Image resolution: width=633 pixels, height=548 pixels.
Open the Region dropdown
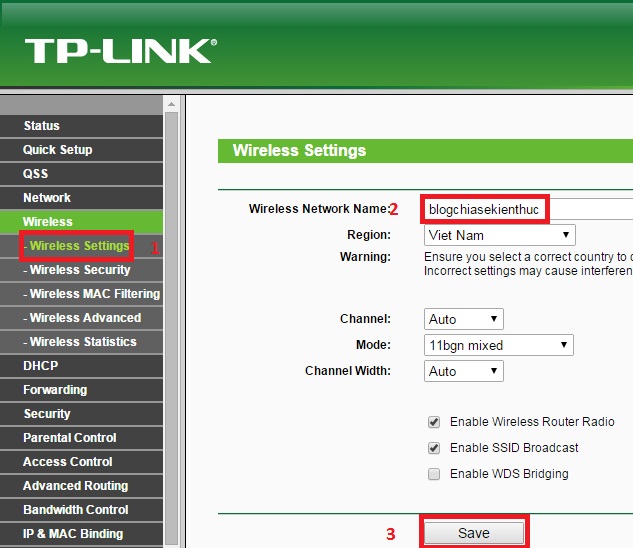click(499, 235)
